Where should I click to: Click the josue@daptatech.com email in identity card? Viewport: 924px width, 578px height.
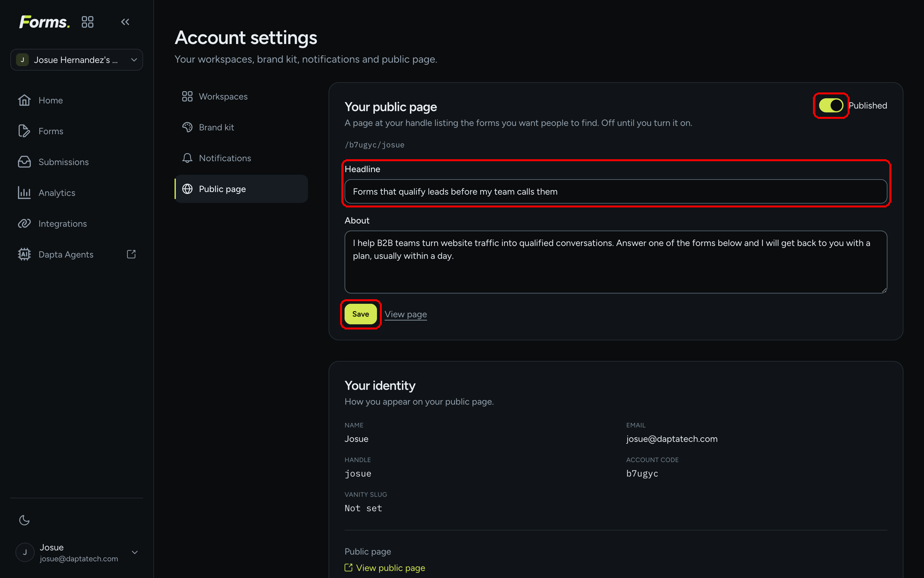(672, 439)
